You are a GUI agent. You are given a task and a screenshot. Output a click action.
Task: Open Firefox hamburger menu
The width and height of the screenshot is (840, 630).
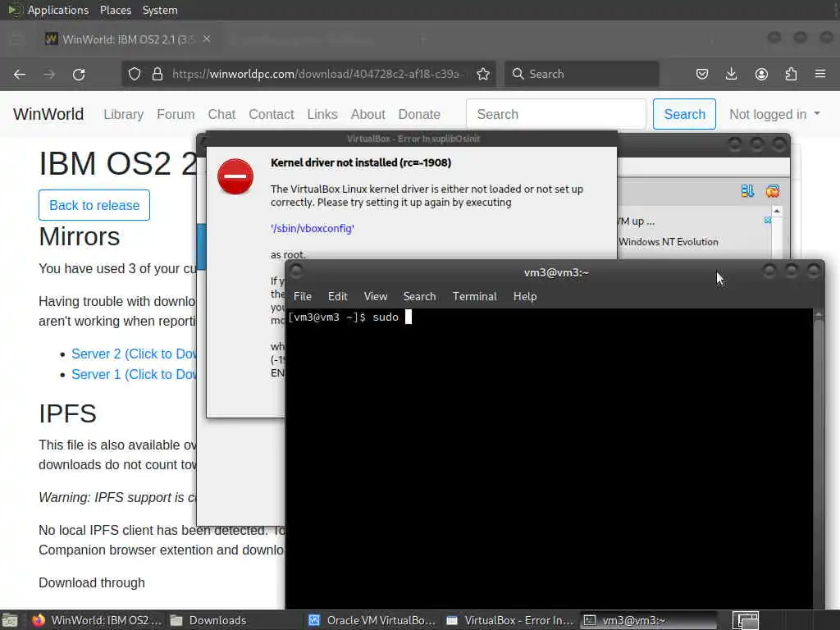click(820, 74)
